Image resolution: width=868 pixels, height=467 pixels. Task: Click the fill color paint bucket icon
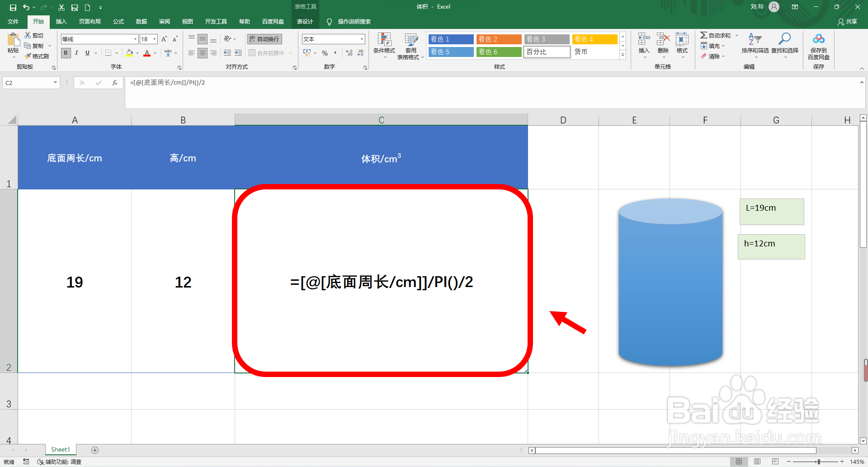(130, 53)
